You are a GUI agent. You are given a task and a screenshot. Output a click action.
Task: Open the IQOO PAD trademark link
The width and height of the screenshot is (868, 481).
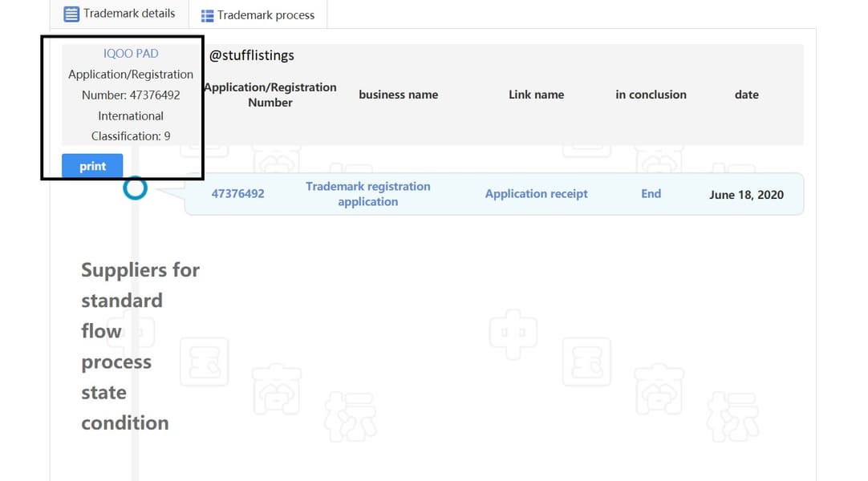pyautogui.click(x=131, y=54)
